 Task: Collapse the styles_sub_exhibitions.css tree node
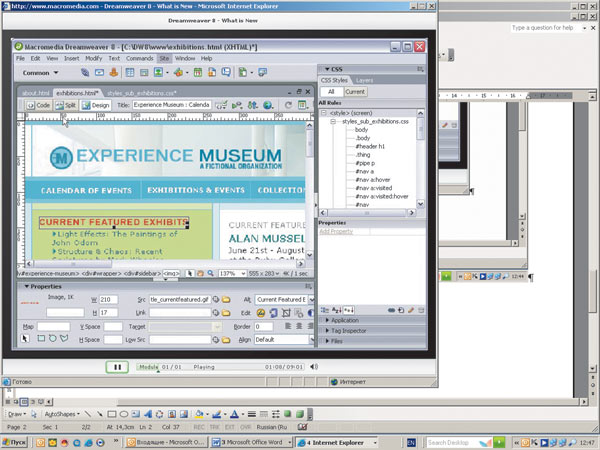tap(333, 121)
